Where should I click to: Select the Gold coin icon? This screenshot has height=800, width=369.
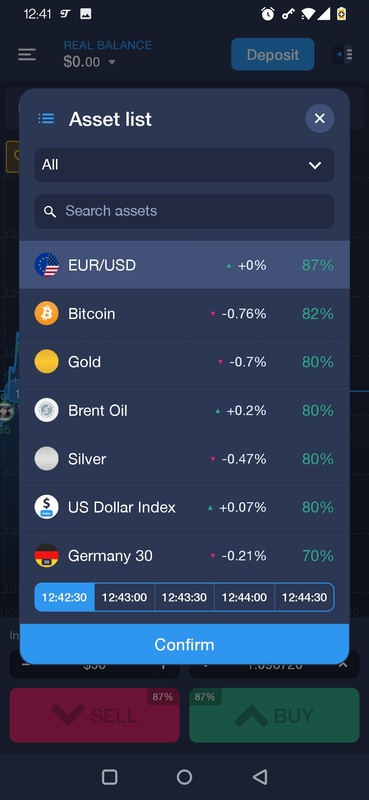(x=46, y=362)
